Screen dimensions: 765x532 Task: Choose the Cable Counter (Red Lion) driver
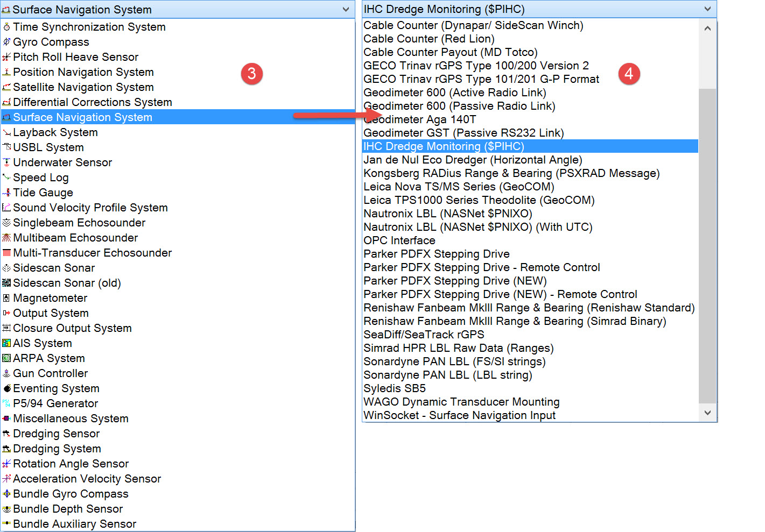coord(429,39)
